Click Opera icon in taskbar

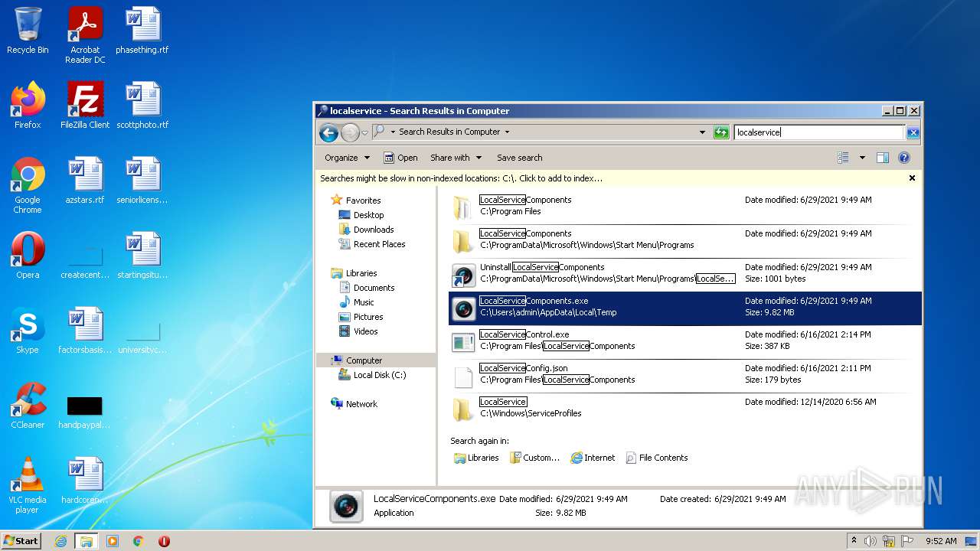[x=164, y=541]
